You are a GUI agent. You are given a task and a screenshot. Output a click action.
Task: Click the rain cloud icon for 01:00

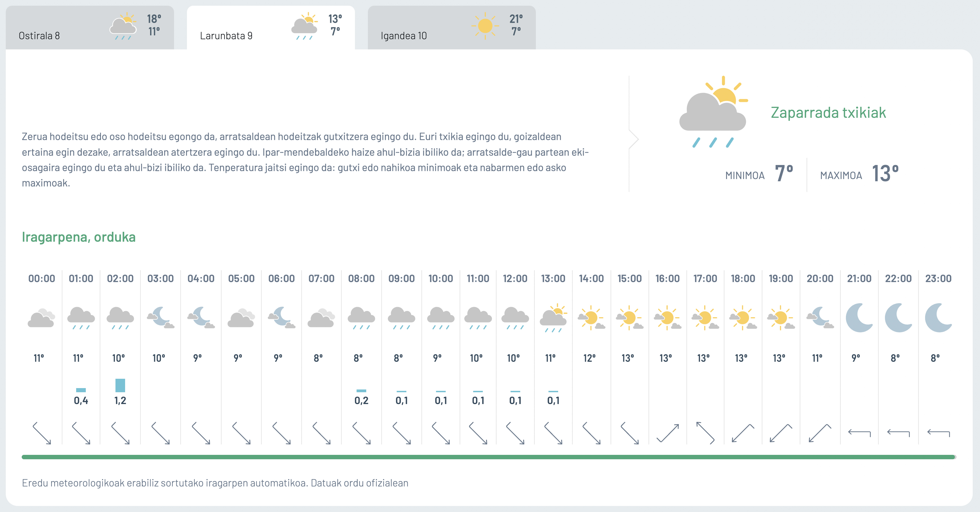(81, 318)
